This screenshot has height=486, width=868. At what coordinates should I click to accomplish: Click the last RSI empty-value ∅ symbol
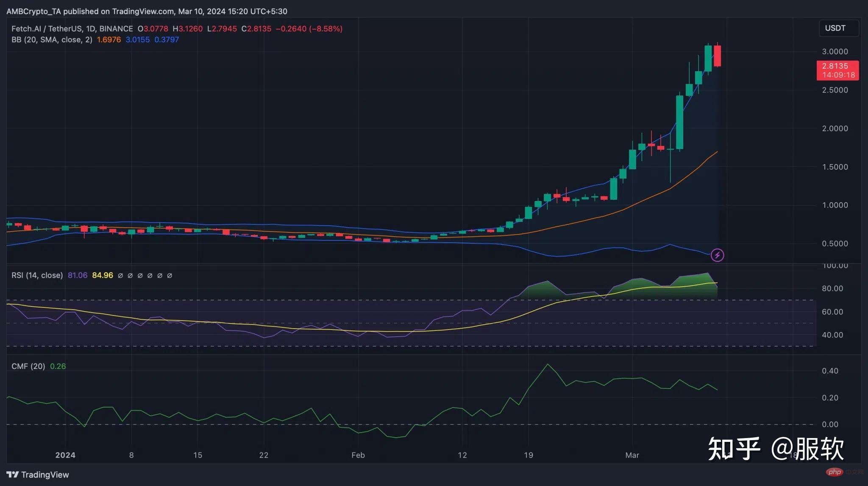(170, 276)
